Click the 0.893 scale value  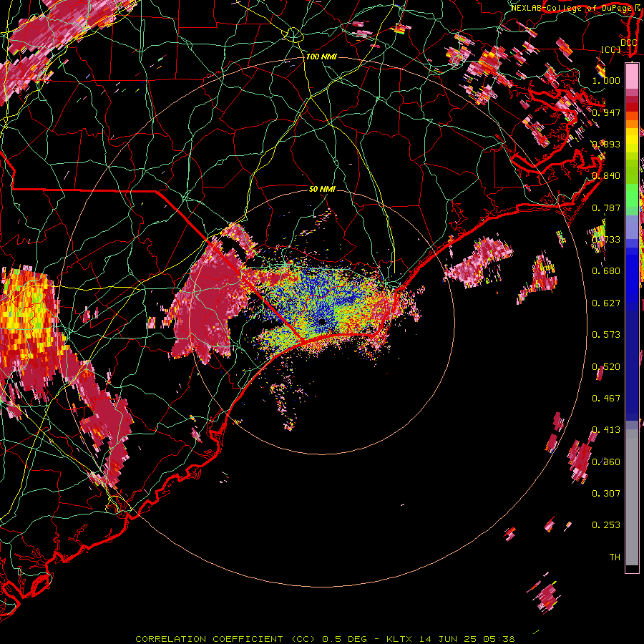tap(606, 144)
